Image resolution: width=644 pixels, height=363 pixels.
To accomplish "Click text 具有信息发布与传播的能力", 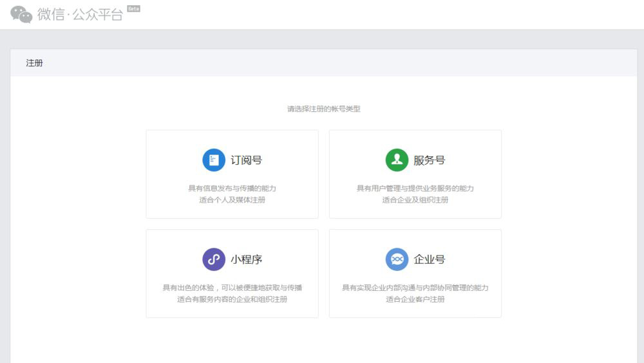I will (232, 189).
